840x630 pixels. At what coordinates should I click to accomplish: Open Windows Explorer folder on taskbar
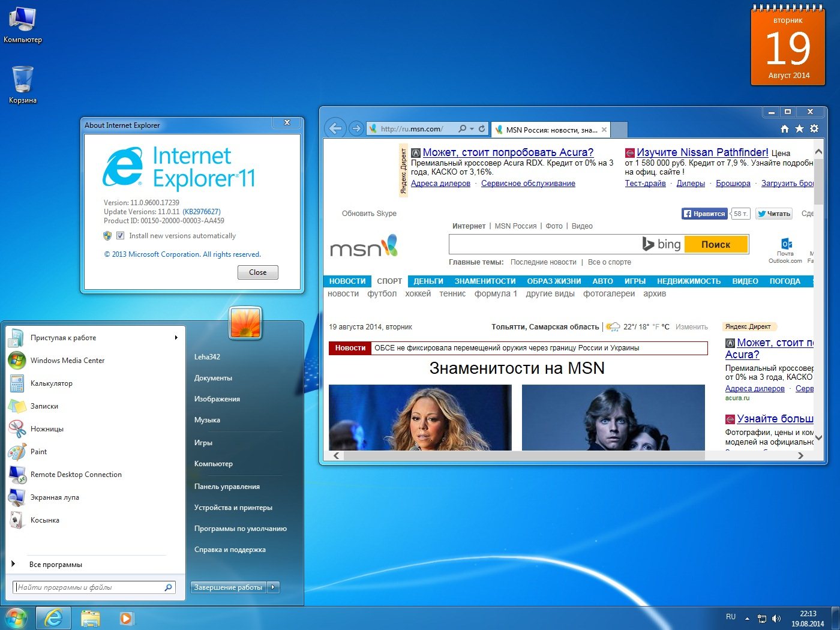pos(90,618)
